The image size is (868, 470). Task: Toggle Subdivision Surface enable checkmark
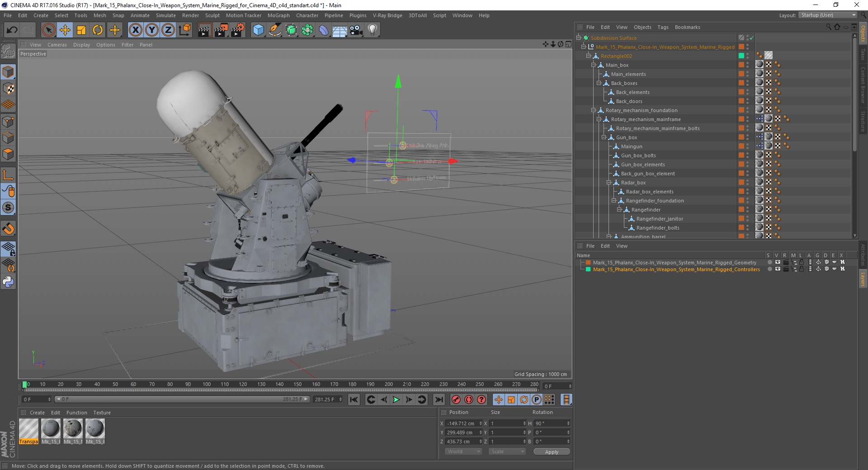click(x=752, y=38)
